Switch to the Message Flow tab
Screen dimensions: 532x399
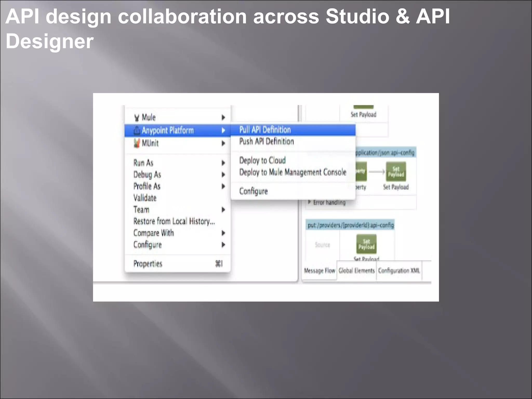320,271
